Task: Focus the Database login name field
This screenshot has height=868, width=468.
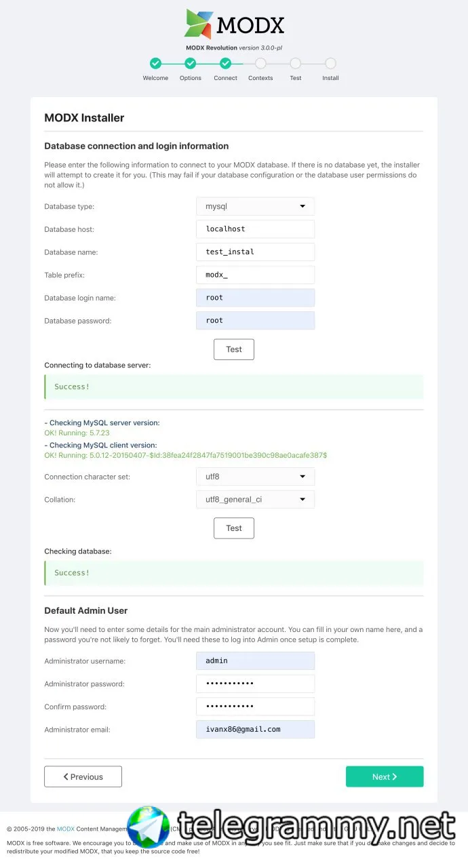Action: point(256,298)
